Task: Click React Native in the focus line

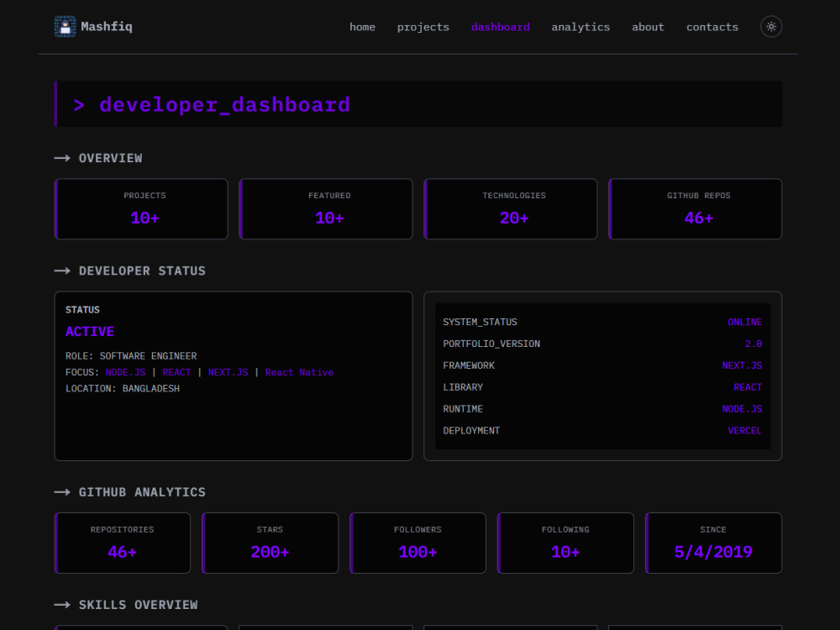Action: tap(299, 372)
